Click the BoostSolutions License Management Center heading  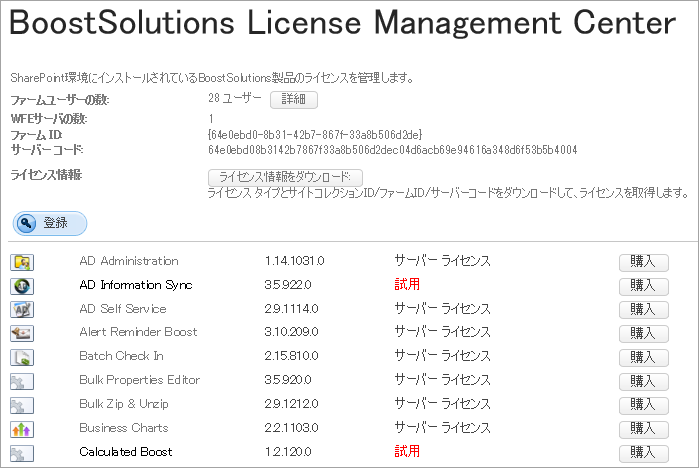point(342,22)
